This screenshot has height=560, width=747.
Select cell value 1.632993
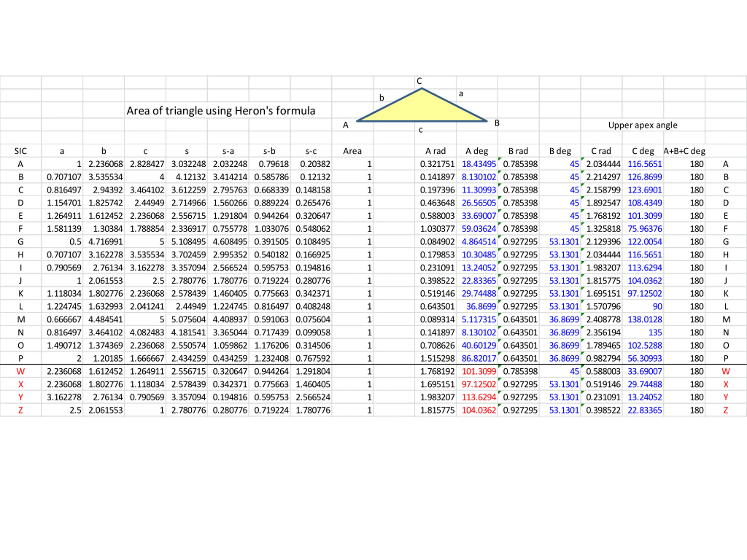[x=106, y=307]
